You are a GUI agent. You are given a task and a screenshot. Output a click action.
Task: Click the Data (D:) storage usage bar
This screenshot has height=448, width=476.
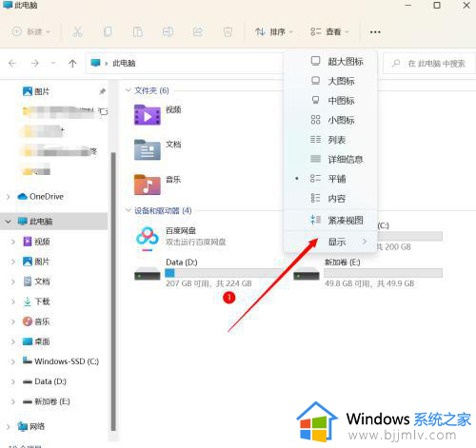coord(225,273)
